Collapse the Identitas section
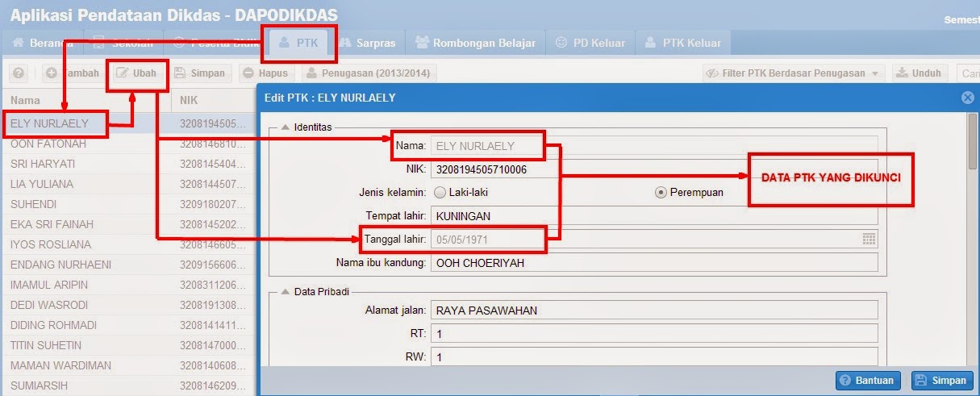The image size is (980, 396). (286, 127)
